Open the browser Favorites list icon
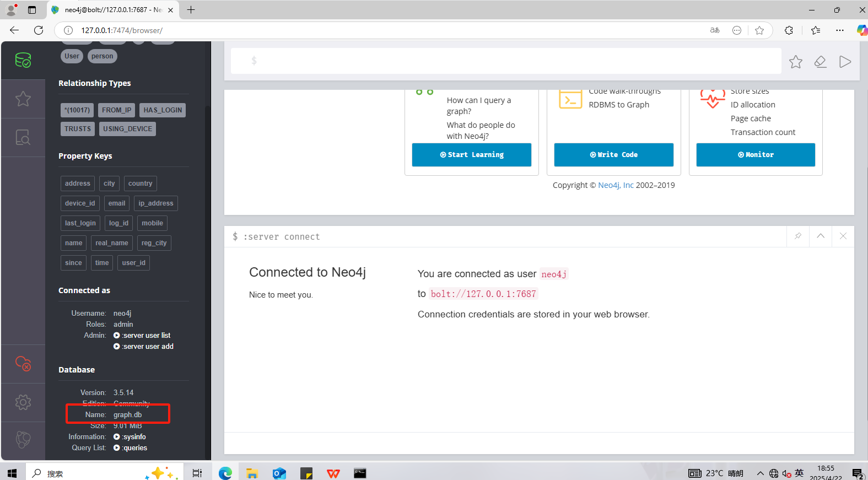 [x=816, y=30]
